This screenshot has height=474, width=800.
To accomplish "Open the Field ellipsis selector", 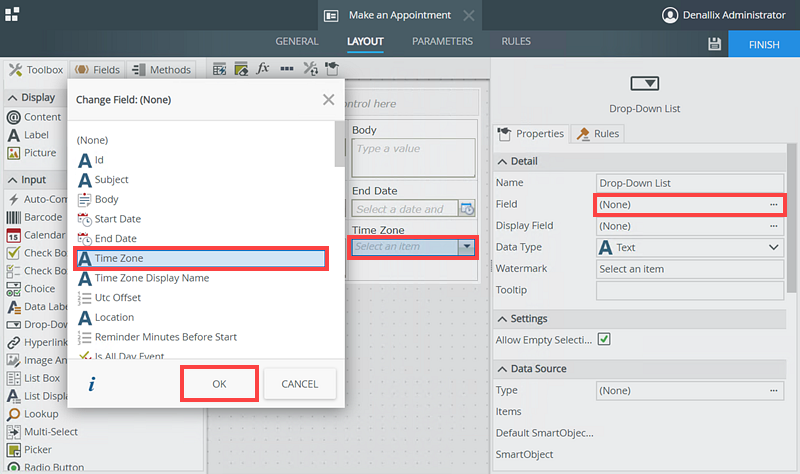I will coord(773,205).
